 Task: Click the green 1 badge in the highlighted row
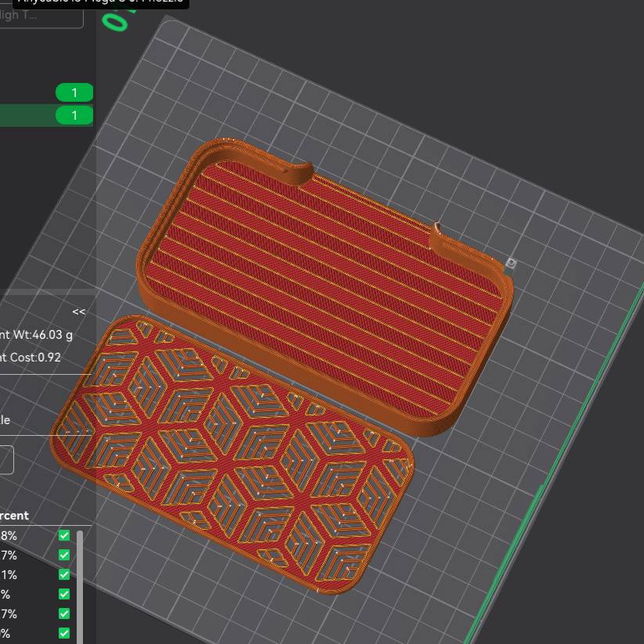(x=74, y=115)
